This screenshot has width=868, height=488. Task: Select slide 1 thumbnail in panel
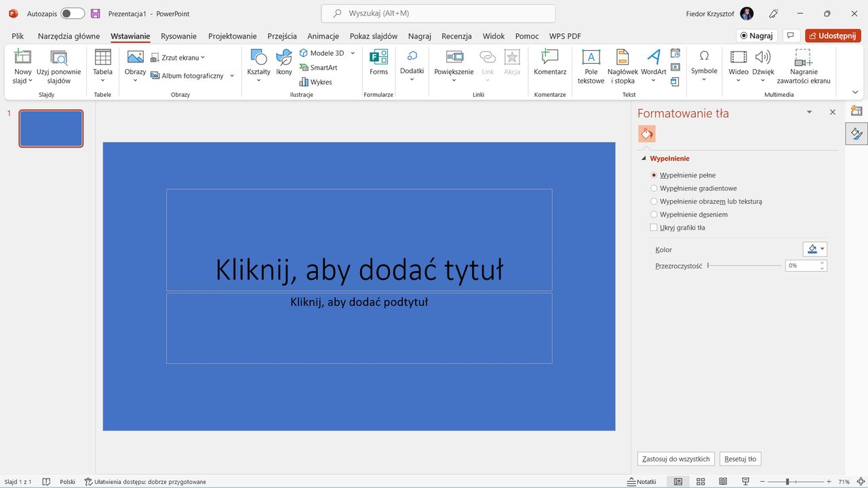tap(51, 128)
